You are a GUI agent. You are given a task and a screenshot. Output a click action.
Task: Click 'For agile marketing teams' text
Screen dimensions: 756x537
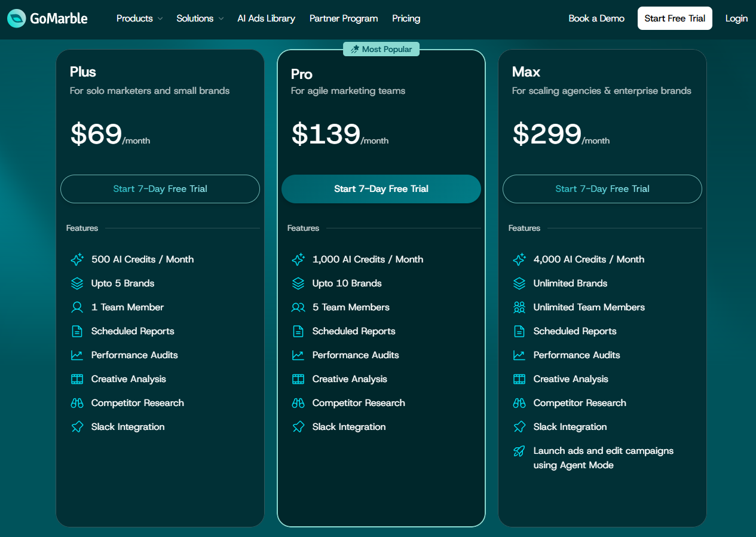(348, 91)
